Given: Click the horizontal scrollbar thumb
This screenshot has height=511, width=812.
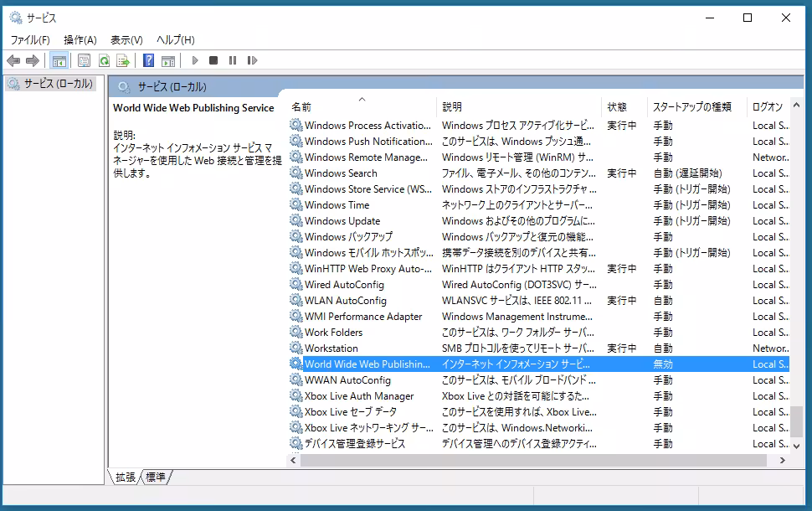Looking at the screenshot, I should click(x=533, y=460).
